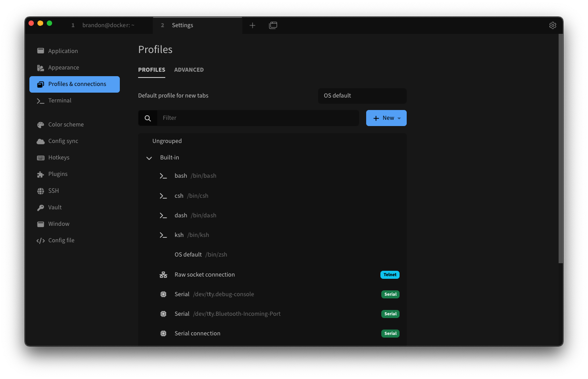Click the magnifier icon in the filter bar

(x=147, y=118)
